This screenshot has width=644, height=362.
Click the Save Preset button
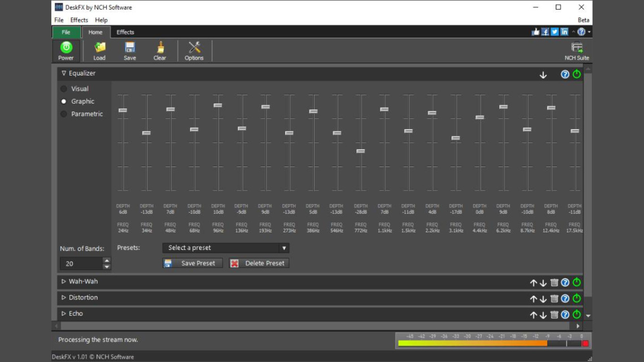192,263
